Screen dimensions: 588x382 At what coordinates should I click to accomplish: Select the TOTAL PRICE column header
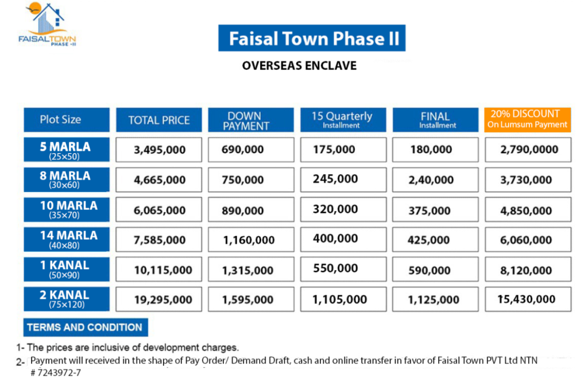[158, 120]
